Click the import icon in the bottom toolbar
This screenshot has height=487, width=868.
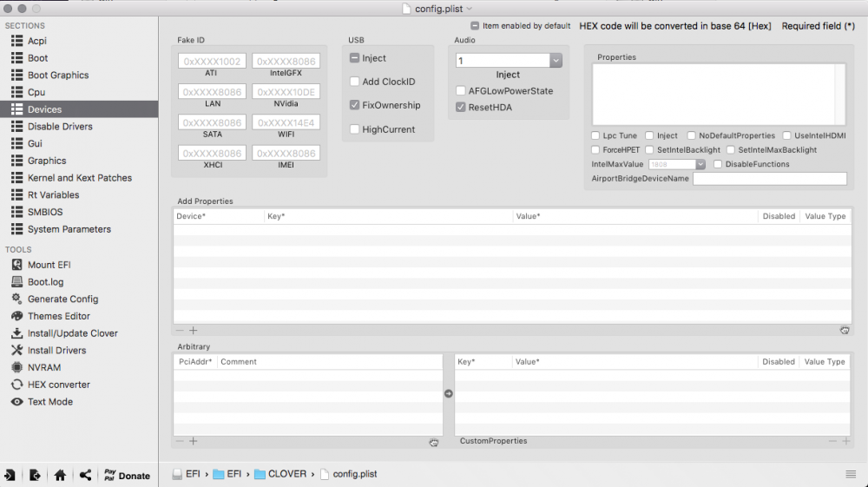pos(10,475)
